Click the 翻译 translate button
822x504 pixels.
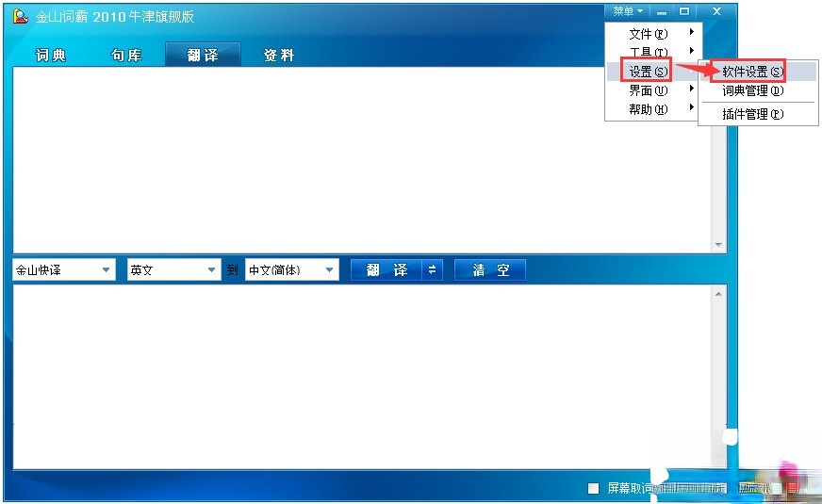[x=386, y=269]
